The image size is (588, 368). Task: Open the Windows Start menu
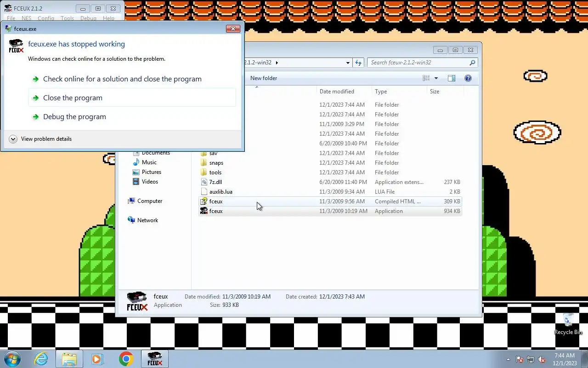(12, 359)
